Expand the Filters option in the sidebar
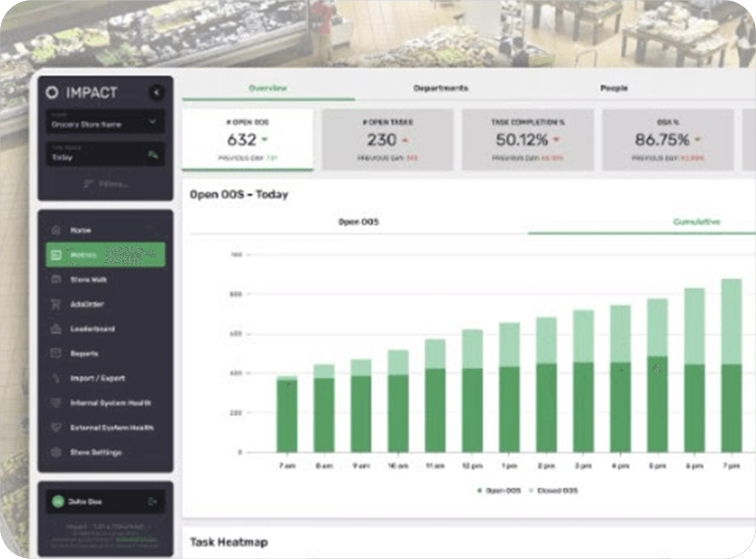Screen dimensions: 756x559 click(x=106, y=184)
